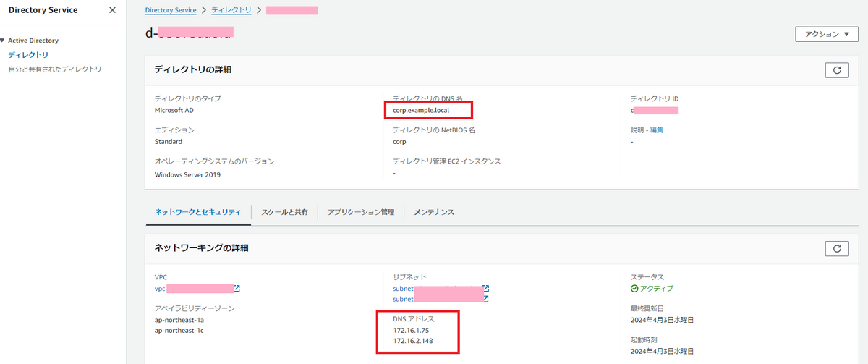This screenshot has height=364, width=868.
Task: Select the Windows Server 2019 version text
Action: point(187,174)
